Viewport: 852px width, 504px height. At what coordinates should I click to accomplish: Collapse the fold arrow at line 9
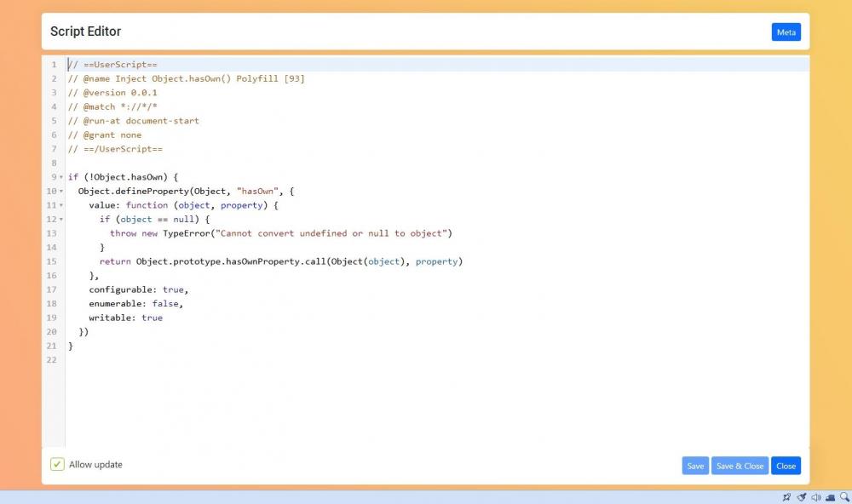click(61, 177)
